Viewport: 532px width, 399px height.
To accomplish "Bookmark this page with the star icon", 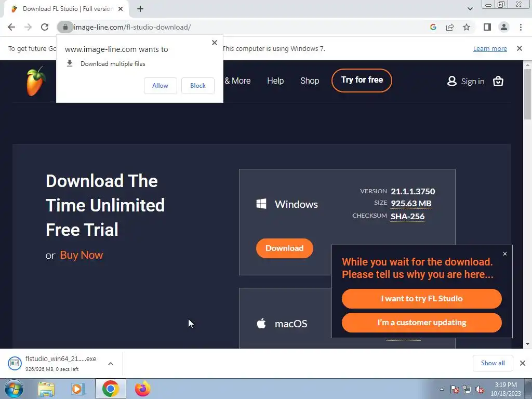I will 467,27.
